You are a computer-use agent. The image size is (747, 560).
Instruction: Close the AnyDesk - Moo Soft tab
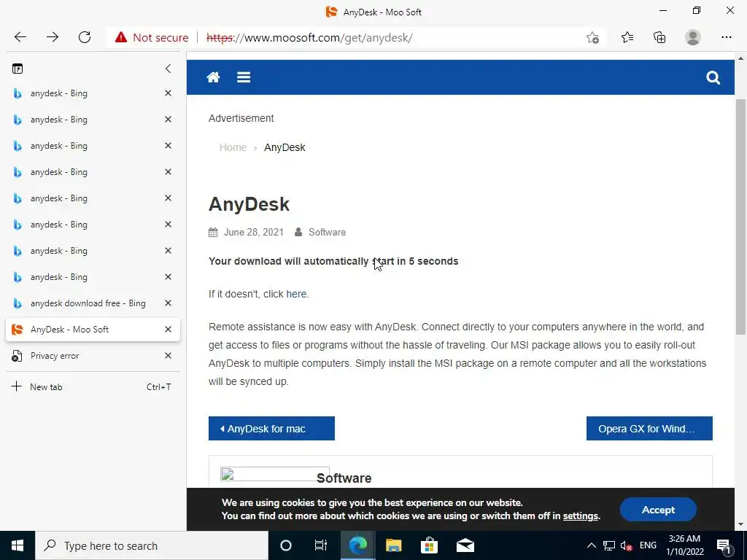(x=168, y=330)
